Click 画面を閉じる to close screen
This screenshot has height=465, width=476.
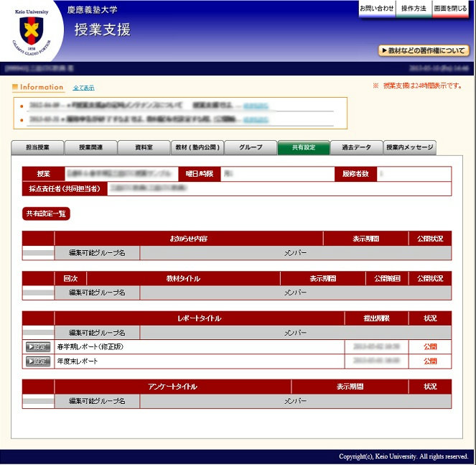click(x=450, y=9)
